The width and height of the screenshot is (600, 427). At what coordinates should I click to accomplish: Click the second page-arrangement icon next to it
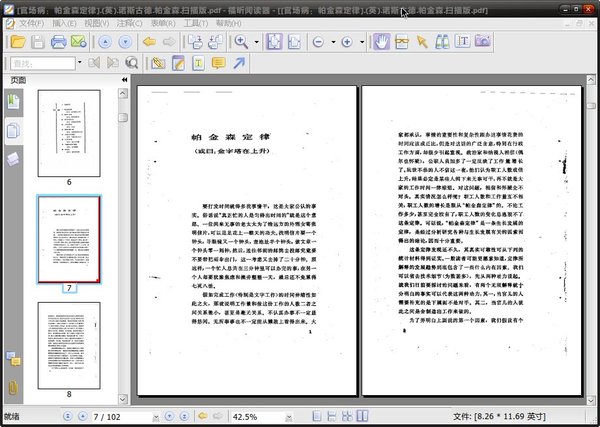[x=215, y=42]
